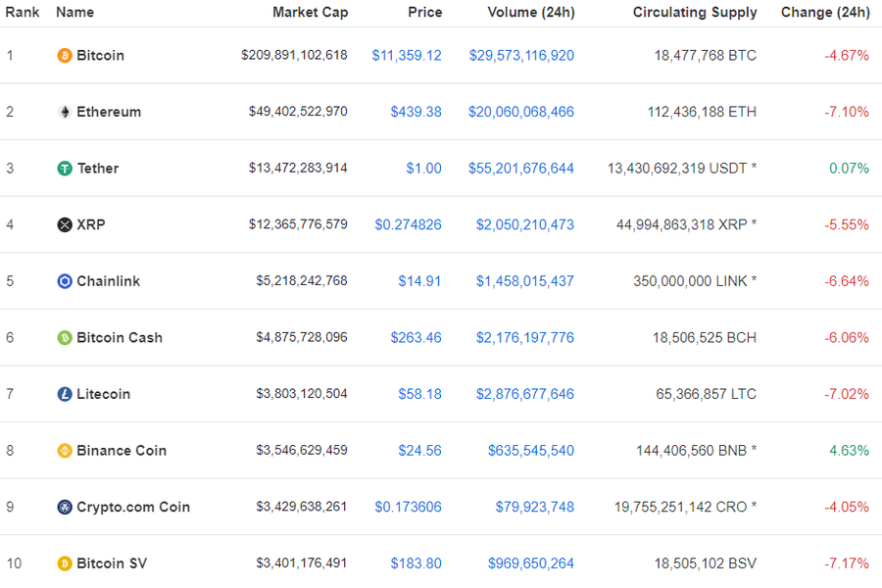Select Bitcoin market cap $209,891,102,618
This screenshot has height=588, width=882.
pyautogui.click(x=294, y=55)
